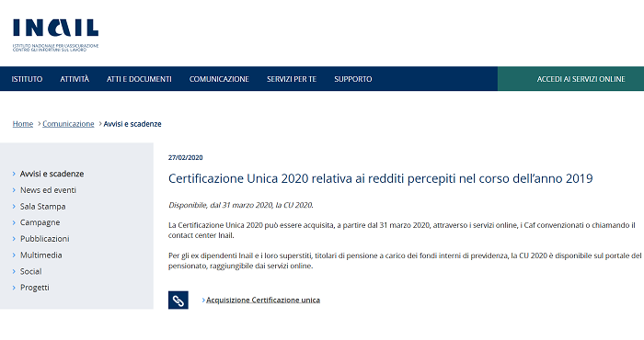
Task: Click the Avvisi e scadenze breadcrumb
Action: click(132, 124)
